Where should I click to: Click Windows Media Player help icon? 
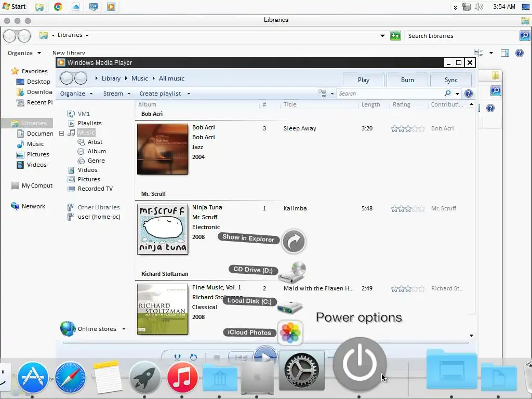(x=469, y=94)
